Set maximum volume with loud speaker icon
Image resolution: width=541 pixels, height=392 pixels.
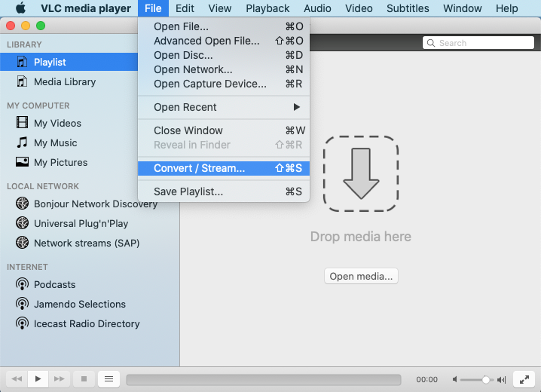coord(501,380)
